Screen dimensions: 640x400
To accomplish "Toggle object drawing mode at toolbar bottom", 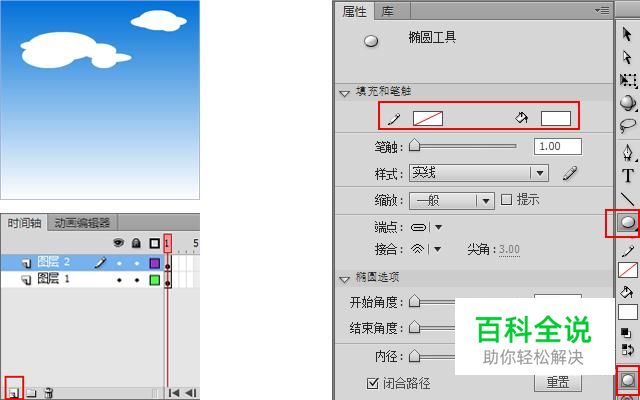I will pyautogui.click(x=628, y=380).
